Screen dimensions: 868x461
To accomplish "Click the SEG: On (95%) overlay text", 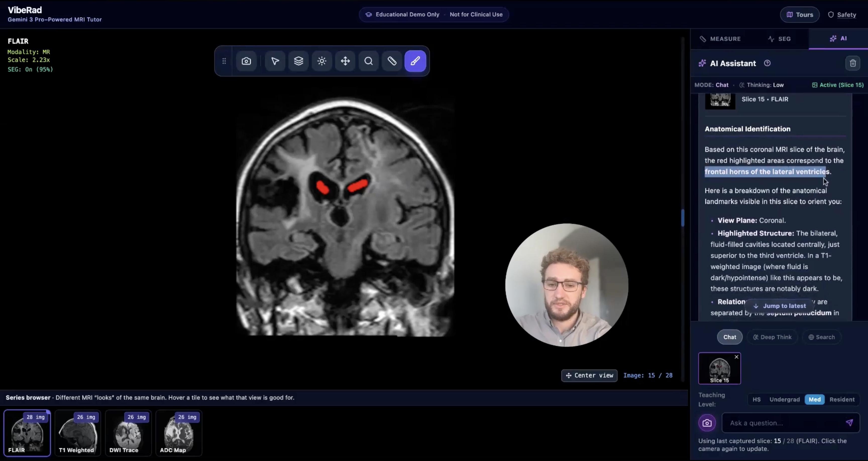I will (30, 69).
